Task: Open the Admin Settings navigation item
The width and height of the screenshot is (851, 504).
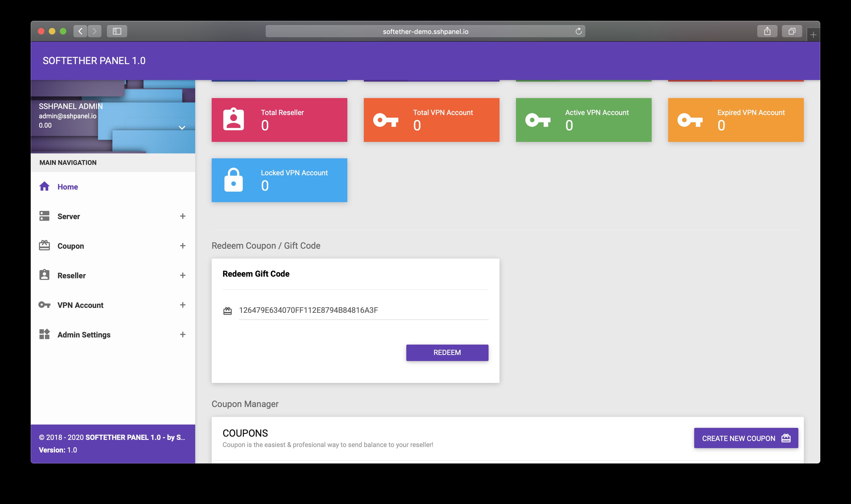Action: pyautogui.click(x=113, y=334)
